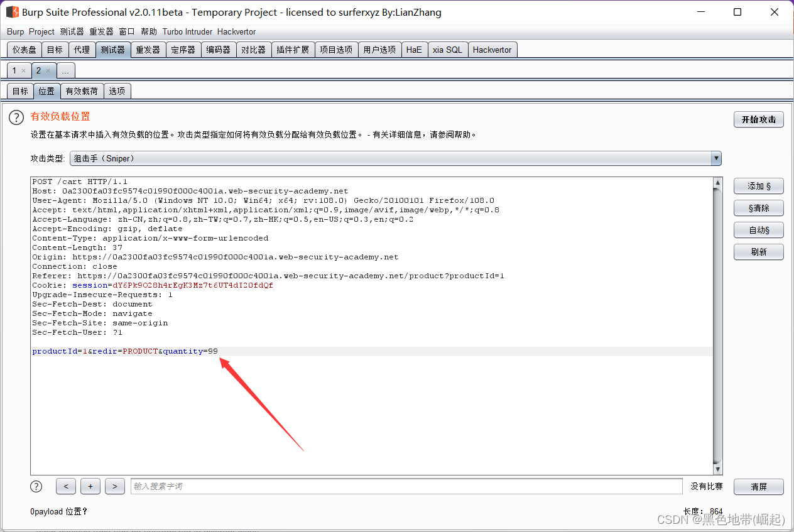Click the 刷新 button
Viewport: 794px width, 532px height.
[758, 252]
